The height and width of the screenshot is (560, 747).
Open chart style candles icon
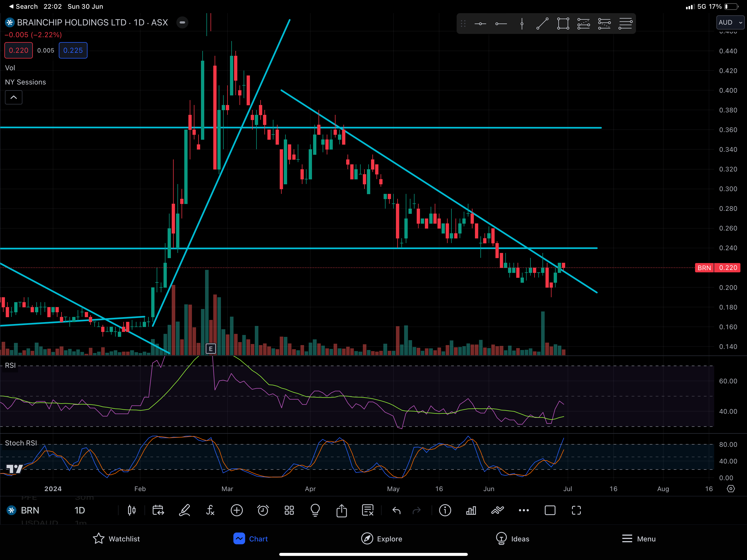coord(132,510)
